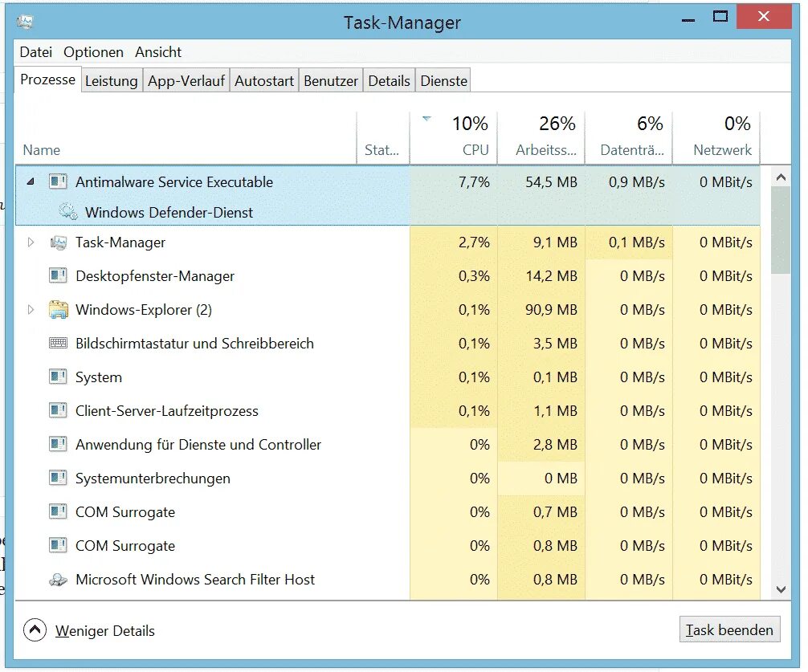The image size is (808, 672).
Task: Switch to the Benutzer tab
Action: (x=331, y=81)
